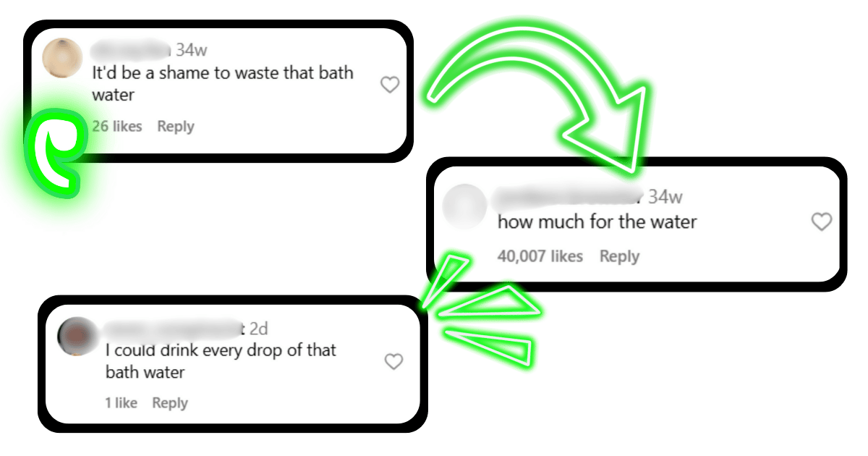Screen dimensions: 868x456
Task: Click the blurred username on the bath water shame comment
Action: 132,50
